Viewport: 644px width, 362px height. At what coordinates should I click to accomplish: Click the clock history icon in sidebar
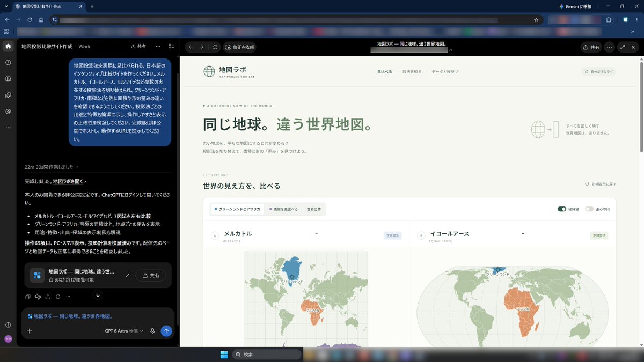[8, 62]
